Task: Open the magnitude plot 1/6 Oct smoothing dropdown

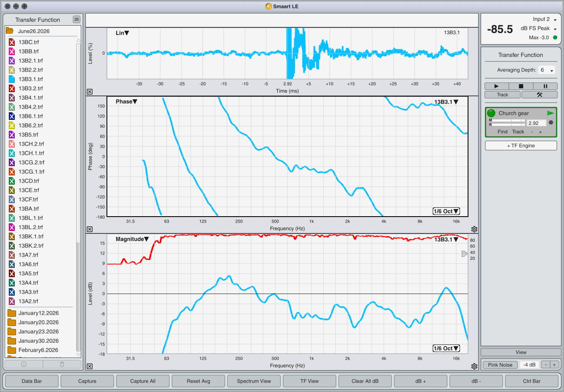Action: 446,348
